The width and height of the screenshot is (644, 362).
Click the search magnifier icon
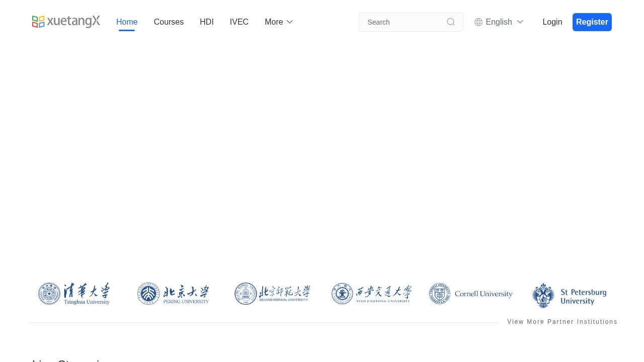(x=451, y=22)
